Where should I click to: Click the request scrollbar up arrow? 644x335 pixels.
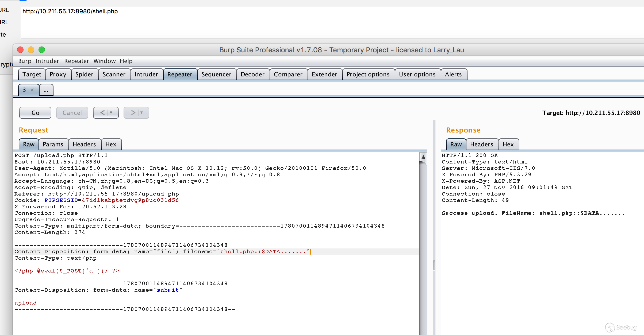coord(423,157)
